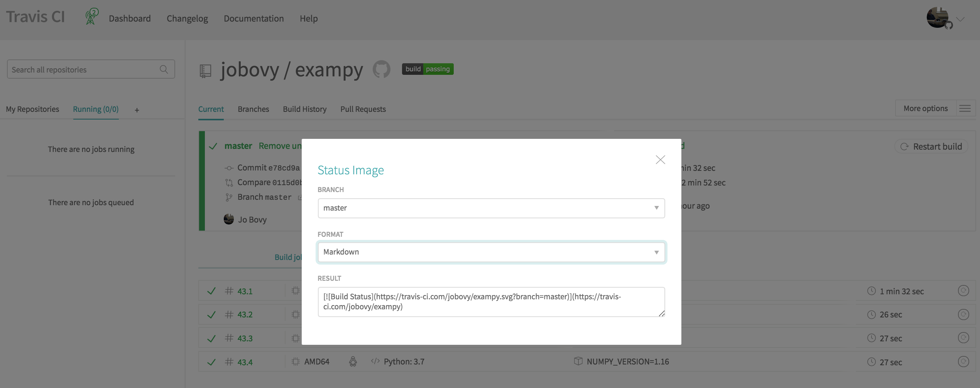Click the Restart build button
The width and height of the screenshot is (980, 388).
(931, 147)
